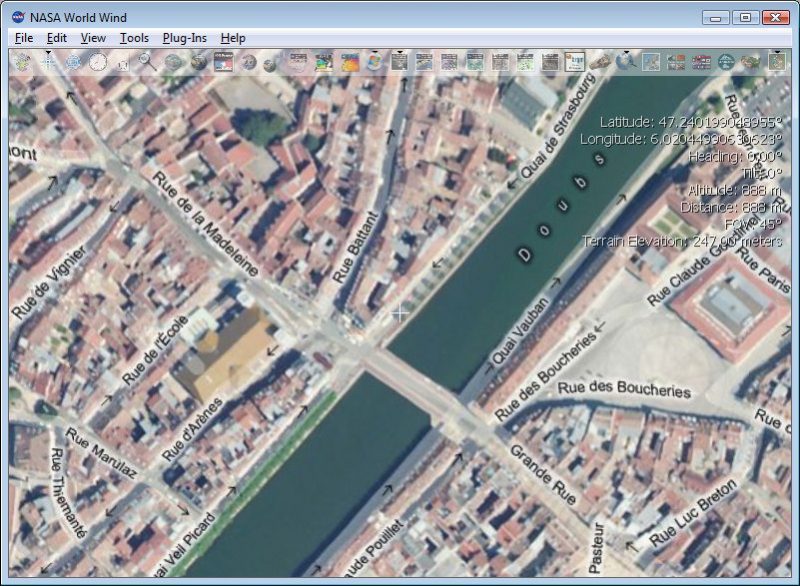Select the Blue Marble globe icon

click(199, 63)
